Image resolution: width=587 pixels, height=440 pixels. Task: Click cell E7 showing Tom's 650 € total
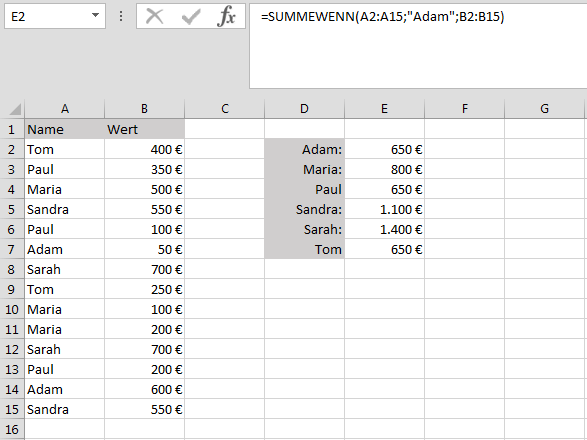(384, 249)
